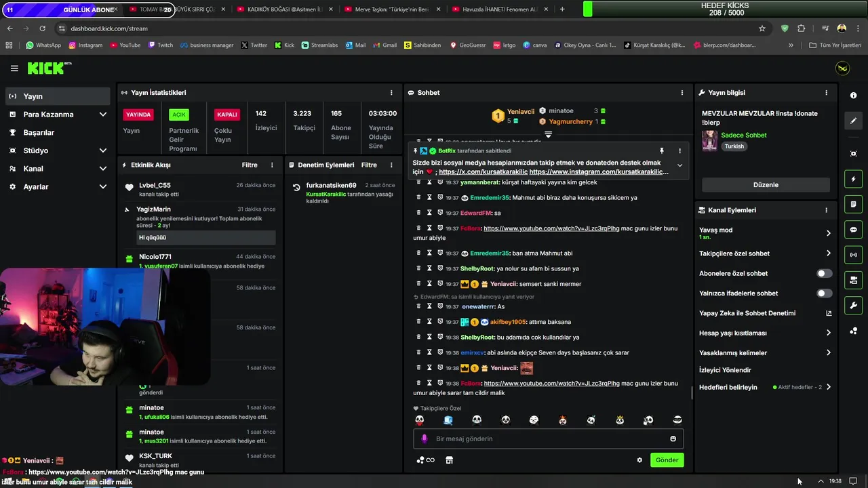Open Yasaklanmış kelimeler options arrow
868x488 pixels.
point(828,352)
